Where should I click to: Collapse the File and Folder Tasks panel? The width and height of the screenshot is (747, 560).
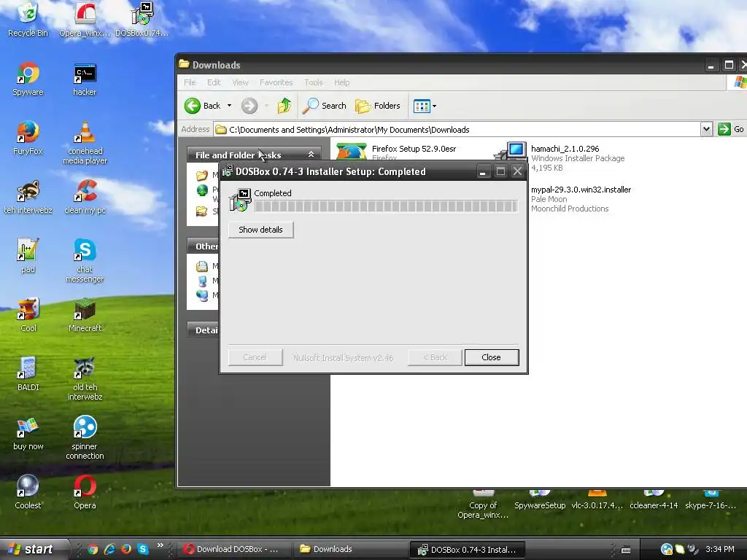[311, 155]
